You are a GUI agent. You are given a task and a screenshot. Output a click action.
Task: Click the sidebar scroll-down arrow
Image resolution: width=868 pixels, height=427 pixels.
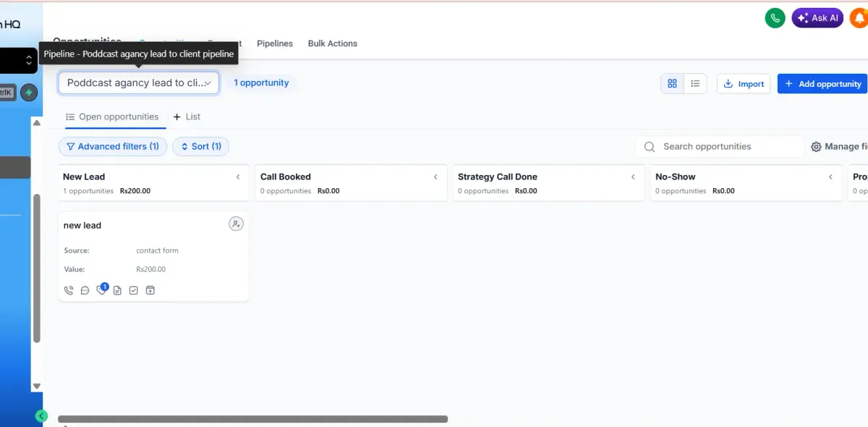[37, 386]
